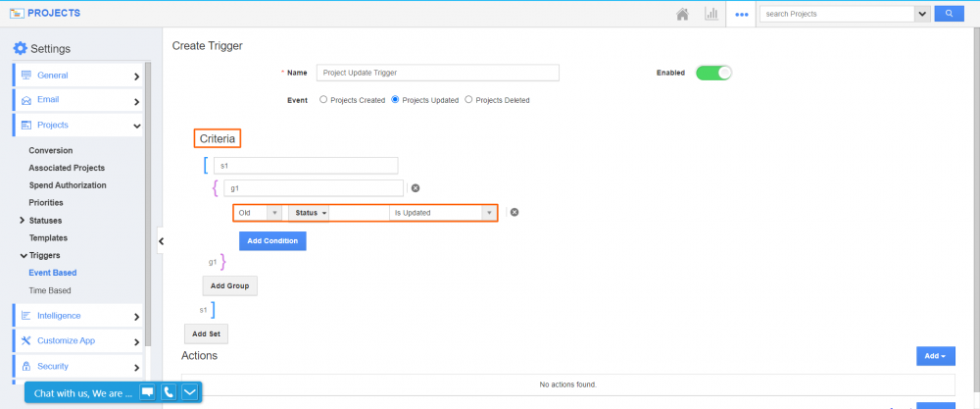Toggle the Enabled switch
Viewport: 980px width, 409px height.
pyautogui.click(x=713, y=73)
